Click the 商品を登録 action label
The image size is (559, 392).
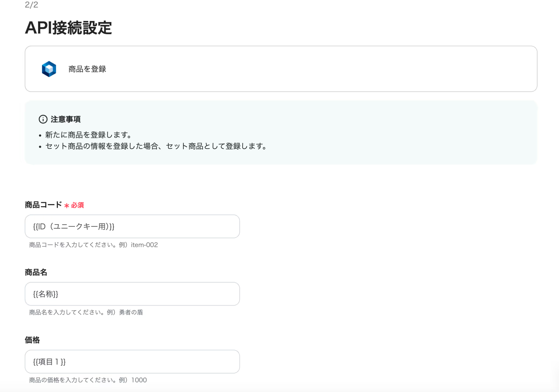[x=87, y=69]
